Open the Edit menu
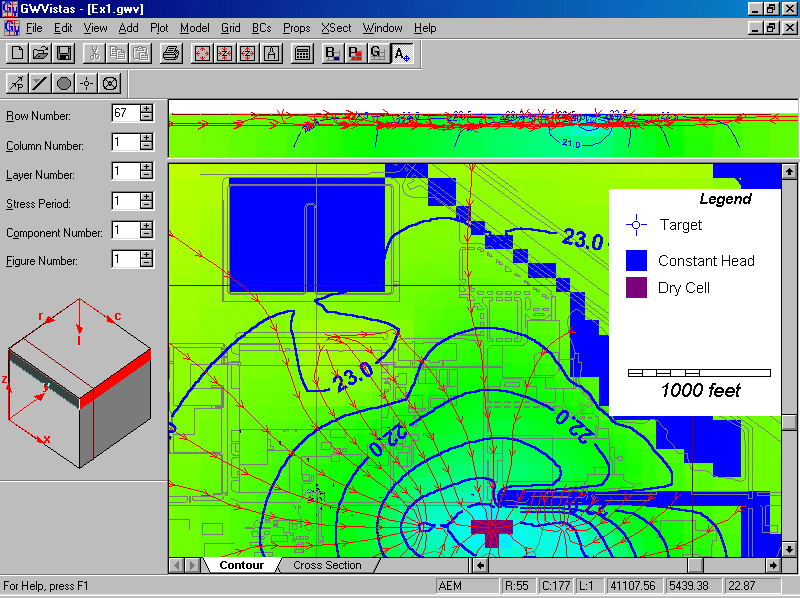 tap(63, 28)
